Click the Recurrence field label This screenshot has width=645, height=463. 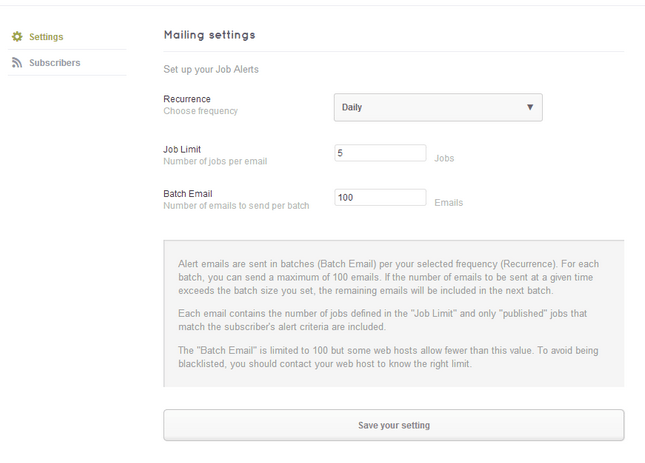click(187, 99)
